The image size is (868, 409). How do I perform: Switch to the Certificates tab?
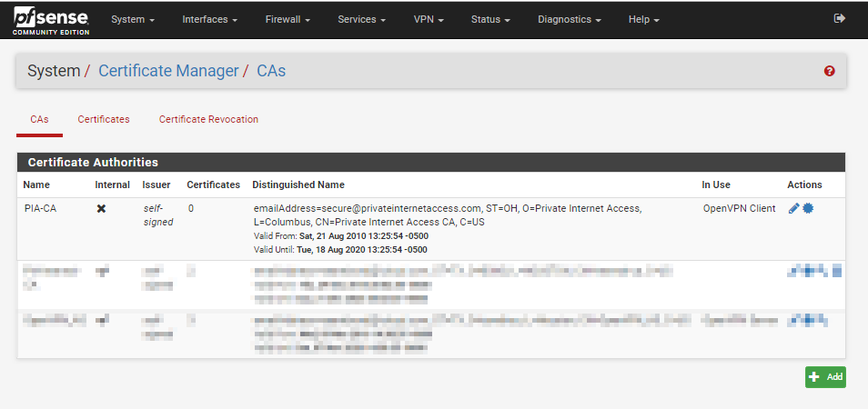tap(104, 119)
